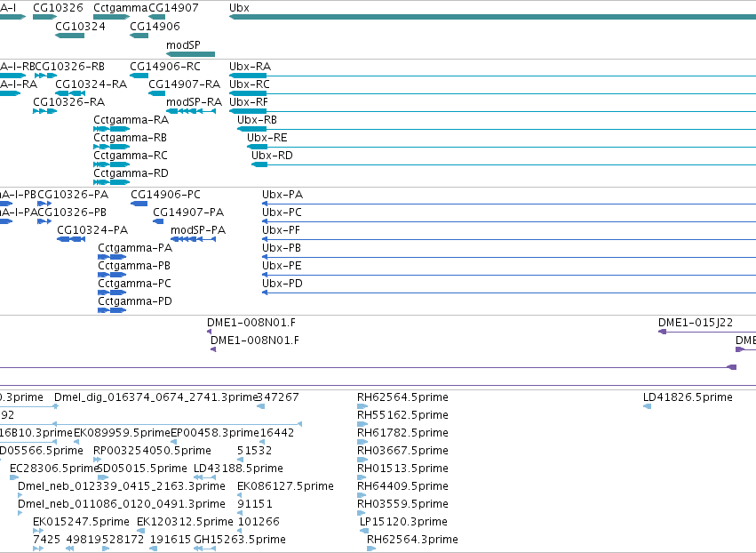The width and height of the screenshot is (756, 553).
Task: Select the modSP gene arrow in top track
Action: pos(190,54)
